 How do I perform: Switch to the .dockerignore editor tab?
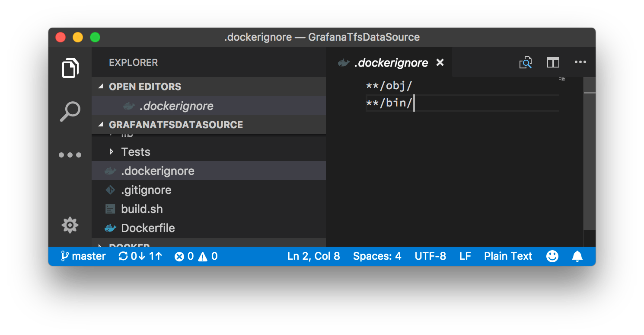[x=390, y=62]
